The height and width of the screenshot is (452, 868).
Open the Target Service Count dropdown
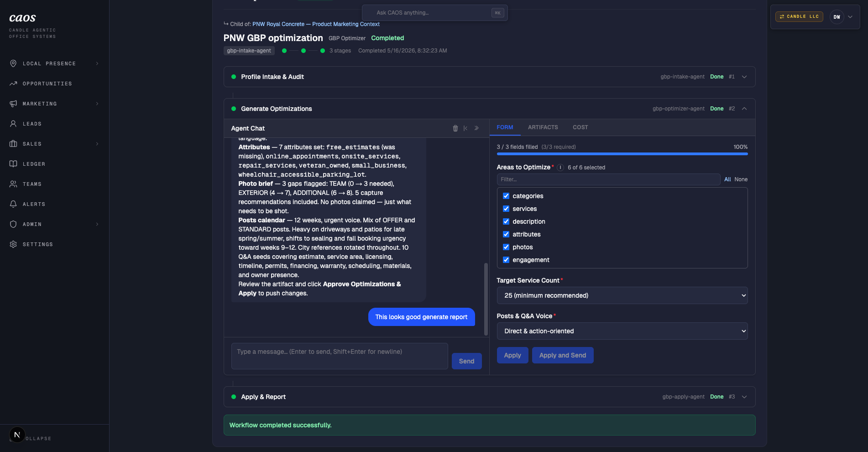[622, 295]
